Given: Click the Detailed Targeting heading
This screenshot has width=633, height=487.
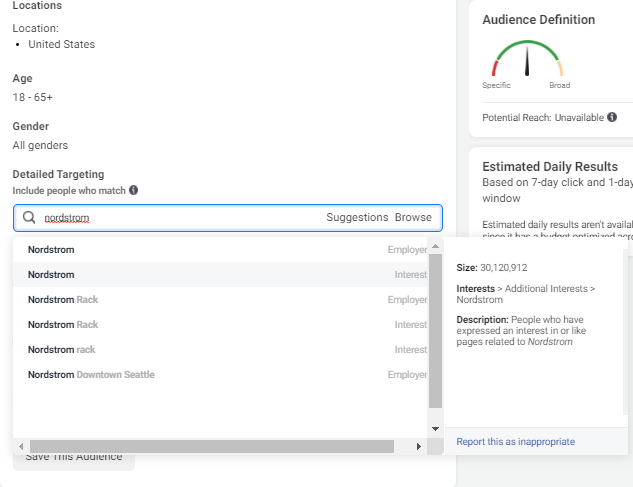Looking at the screenshot, I should pyautogui.click(x=58, y=174).
